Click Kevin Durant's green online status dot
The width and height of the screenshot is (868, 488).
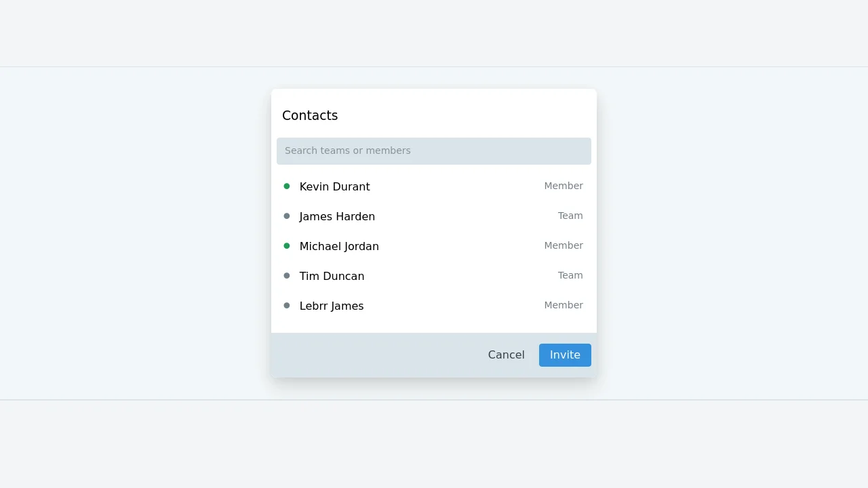[x=287, y=186]
